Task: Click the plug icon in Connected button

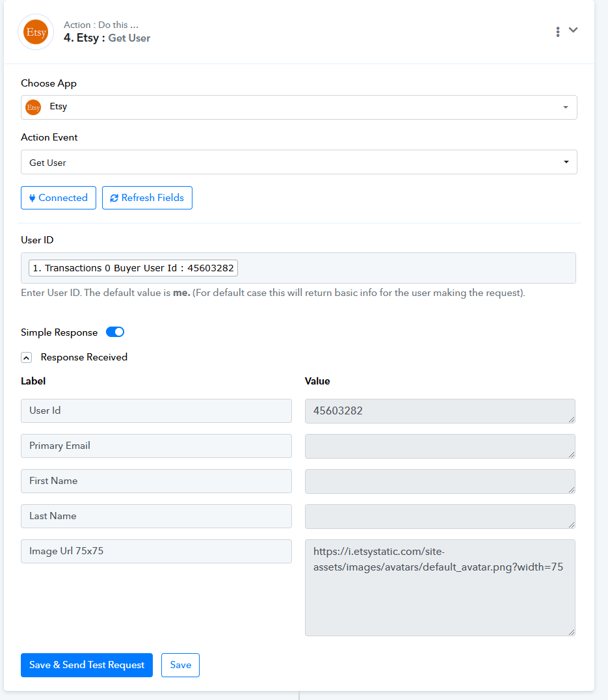Action: pyautogui.click(x=32, y=198)
